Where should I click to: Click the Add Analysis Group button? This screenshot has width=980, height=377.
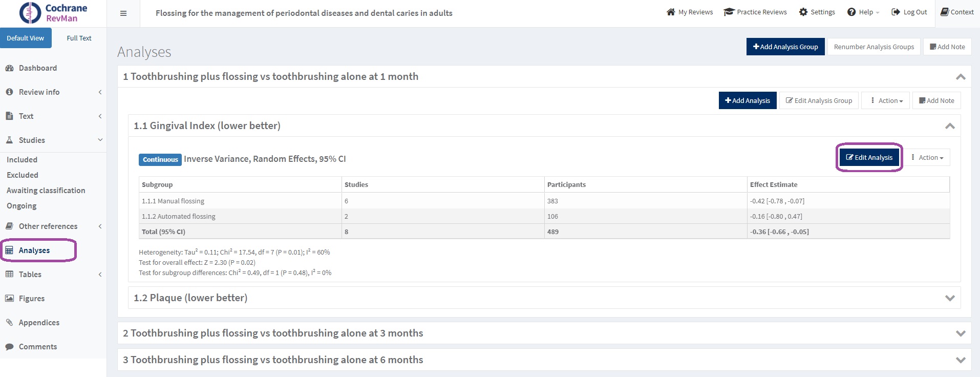(785, 47)
